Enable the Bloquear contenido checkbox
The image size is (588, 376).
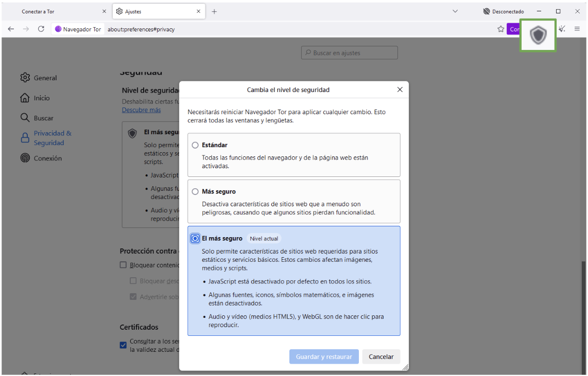click(x=123, y=264)
